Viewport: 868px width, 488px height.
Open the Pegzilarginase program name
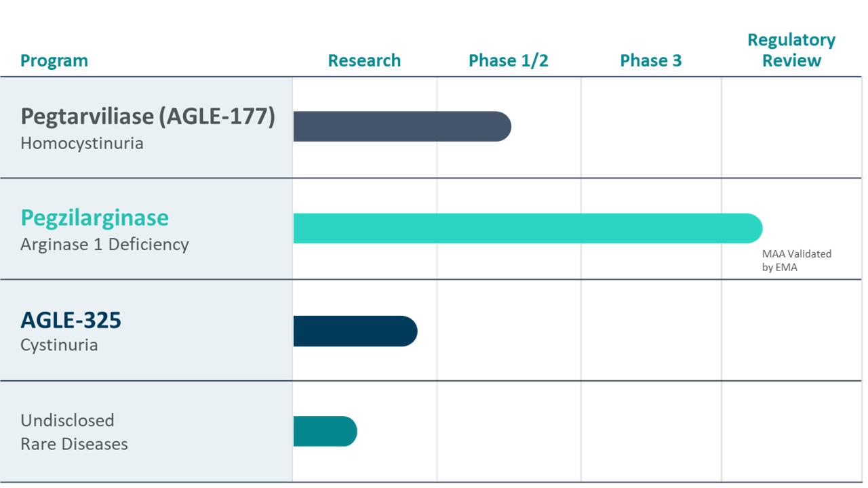(x=94, y=218)
